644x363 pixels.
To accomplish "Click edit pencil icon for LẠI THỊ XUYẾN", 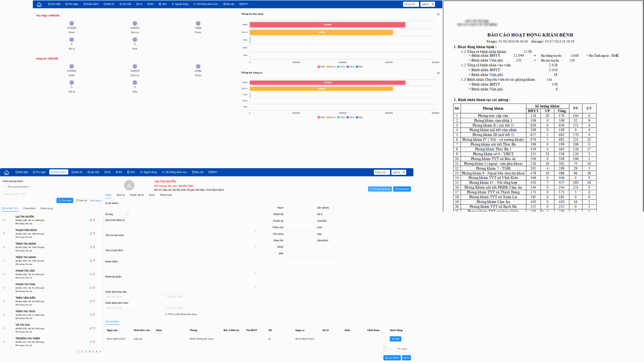I will tap(91, 220).
